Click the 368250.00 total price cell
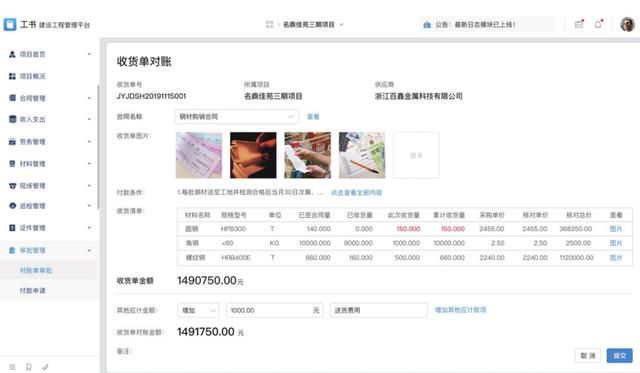 (576, 229)
